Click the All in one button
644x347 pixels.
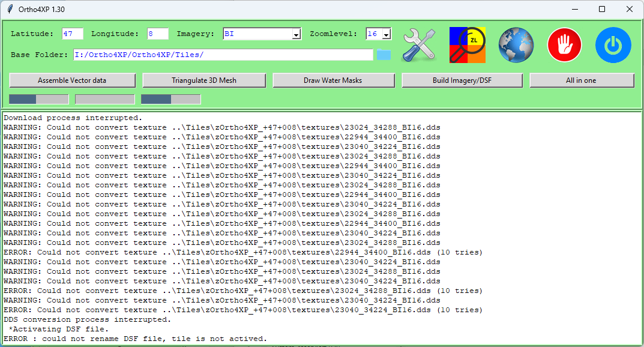coord(582,80)
